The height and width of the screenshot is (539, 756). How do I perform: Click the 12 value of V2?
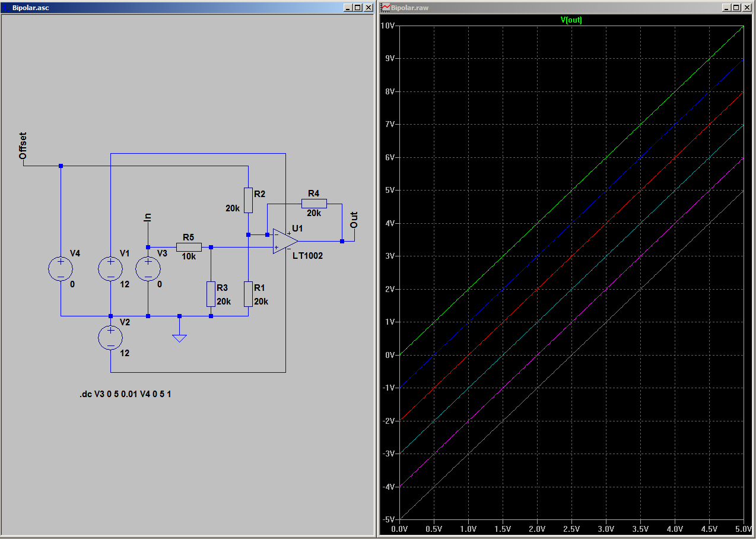click(x=125, y=353)
